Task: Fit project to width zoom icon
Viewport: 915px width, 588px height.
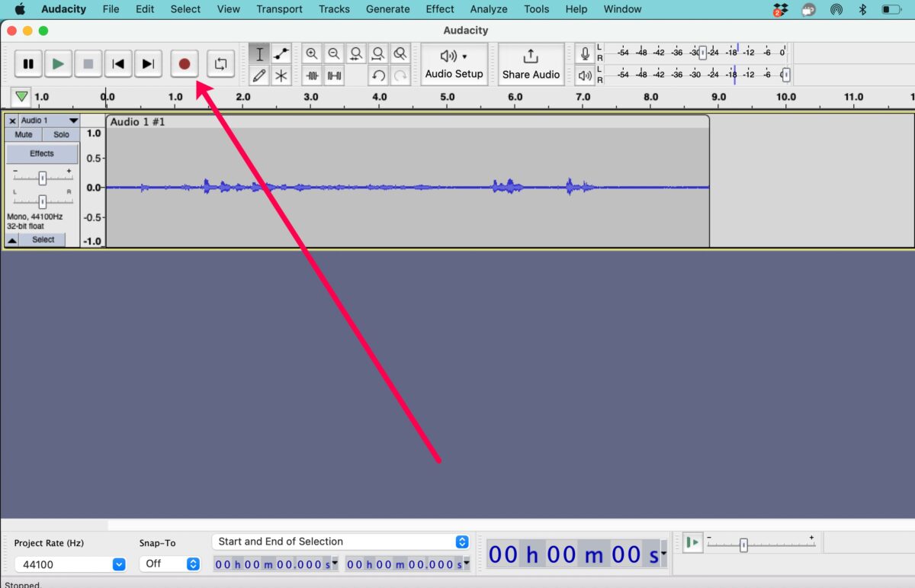Action: click(x=378, y=53)
